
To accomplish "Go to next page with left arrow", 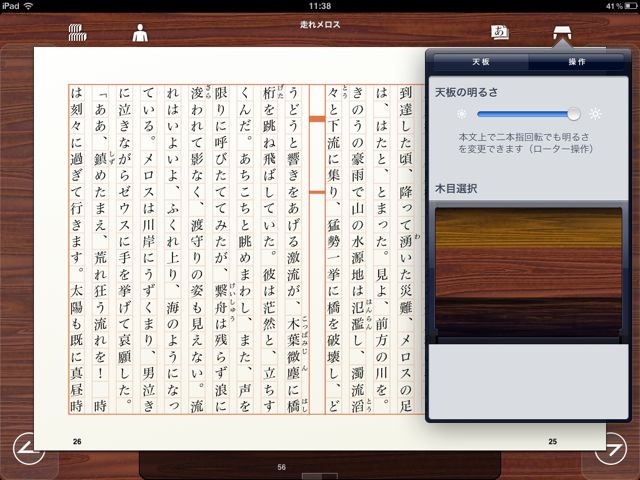I will pyautogui.click(x=29, y=448).
